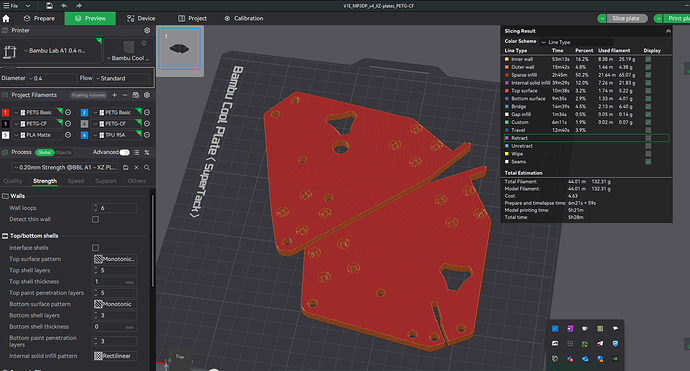Click edit icon next to filament 2 PETG Basic
This screenshot has height=371, width=690.
point(147,112)
